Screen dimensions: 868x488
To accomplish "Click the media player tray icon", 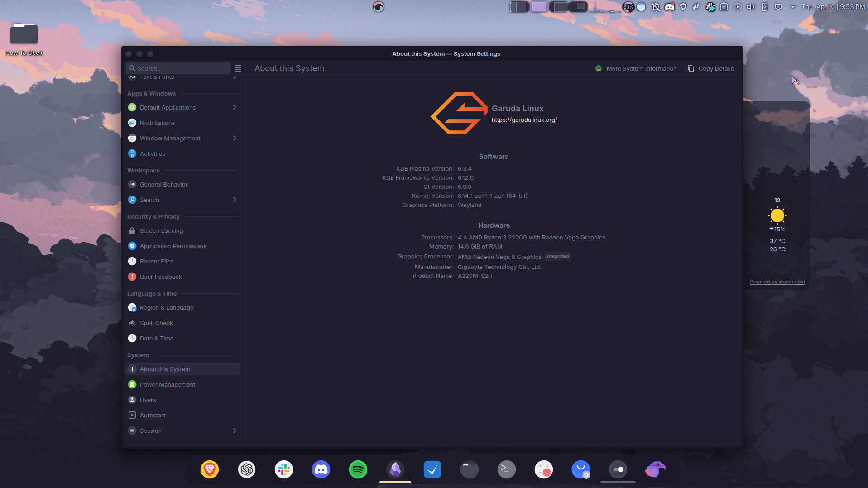I will pos(738,7).
